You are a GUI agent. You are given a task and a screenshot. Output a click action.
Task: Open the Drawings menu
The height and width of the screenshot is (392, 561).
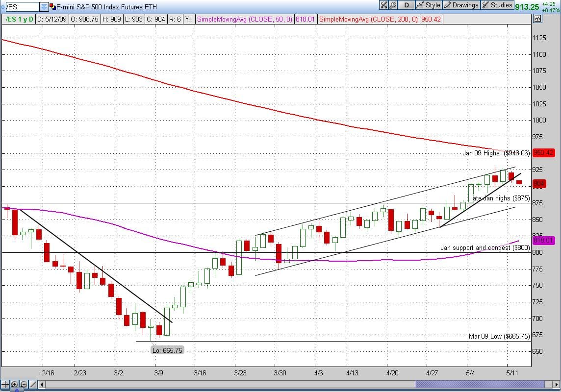pyautogui.click(x=460, y=5)
